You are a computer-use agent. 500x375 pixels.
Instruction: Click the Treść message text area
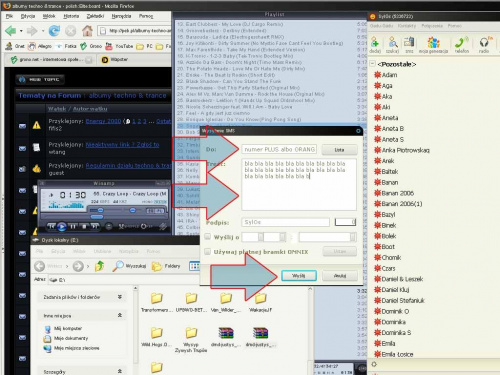[299, 184]
